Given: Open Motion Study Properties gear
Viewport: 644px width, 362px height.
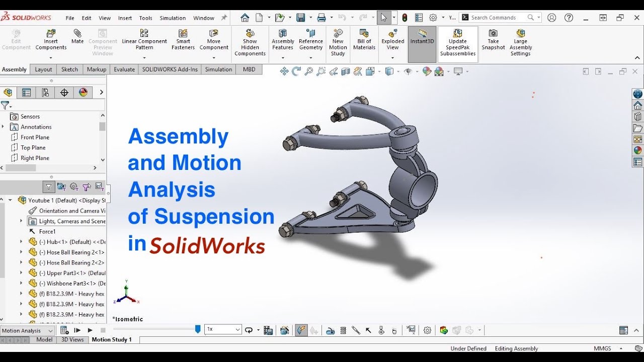Looking at the screenshot, I should (x=427, y=330).
